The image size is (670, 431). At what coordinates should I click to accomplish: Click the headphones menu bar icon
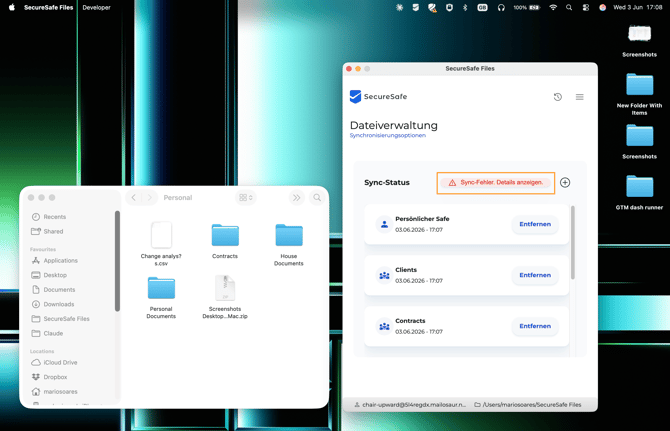coord(501,7)
